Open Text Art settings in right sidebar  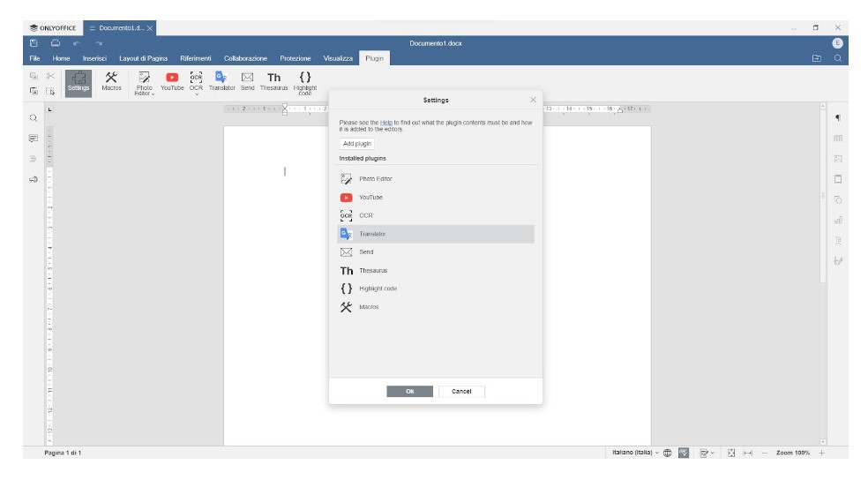coord(838,241)
